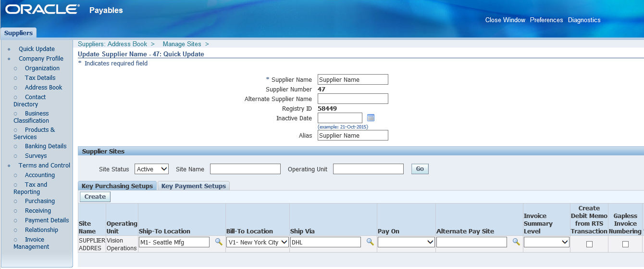Select the Key Purchasing Setups tab
644x269 pixels.
click(x=117, y=186)
